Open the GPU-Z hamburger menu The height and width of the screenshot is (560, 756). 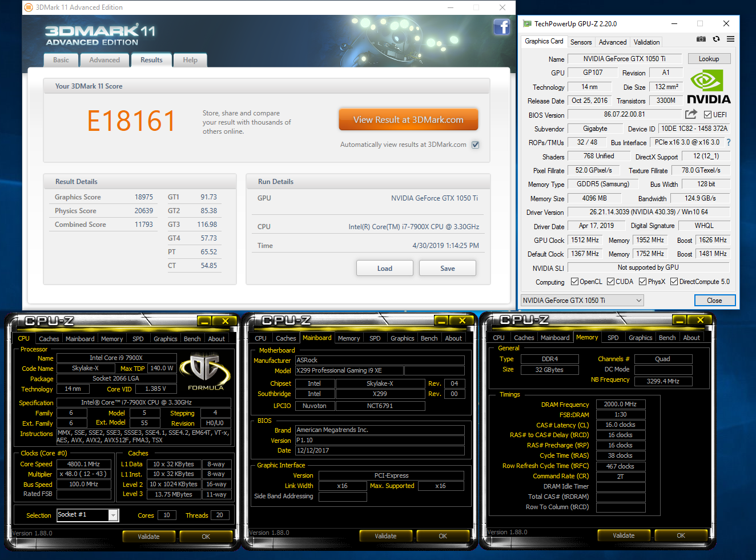coord(730,39)
